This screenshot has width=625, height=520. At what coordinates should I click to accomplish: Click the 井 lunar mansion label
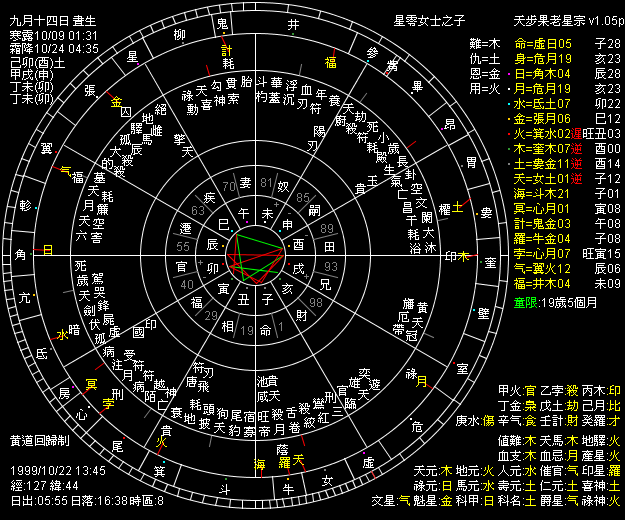click(291, 22)
